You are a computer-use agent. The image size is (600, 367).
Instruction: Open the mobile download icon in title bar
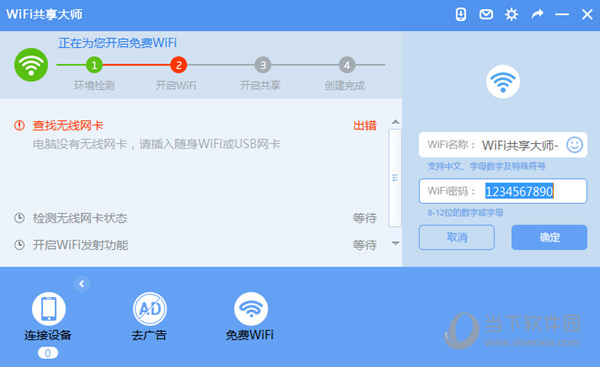[x=461, y=15]
